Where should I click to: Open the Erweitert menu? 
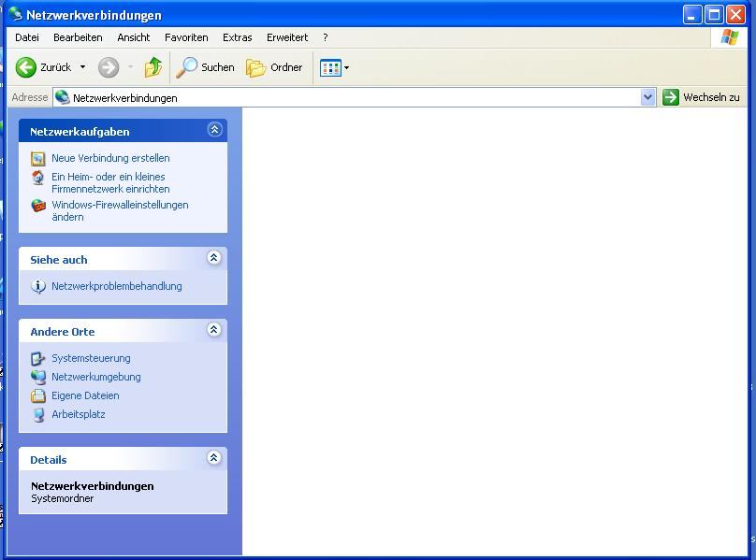[x=287, y=37]
